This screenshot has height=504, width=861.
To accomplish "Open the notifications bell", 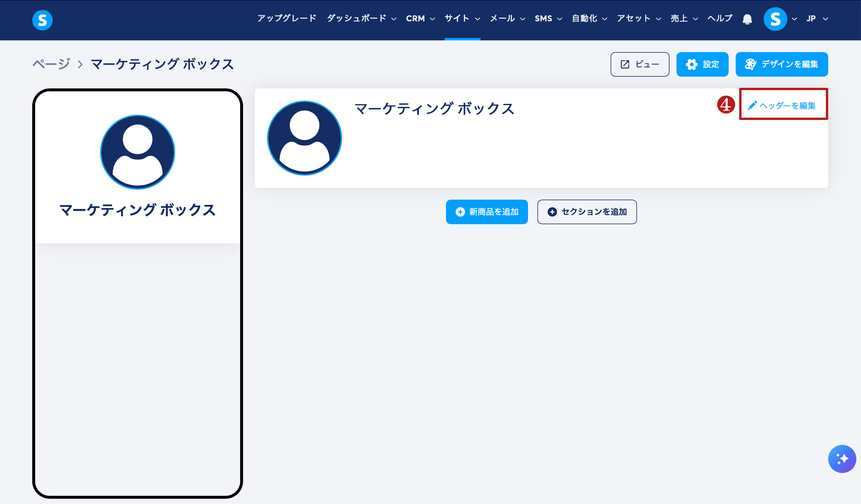I will tap(747, 19).
